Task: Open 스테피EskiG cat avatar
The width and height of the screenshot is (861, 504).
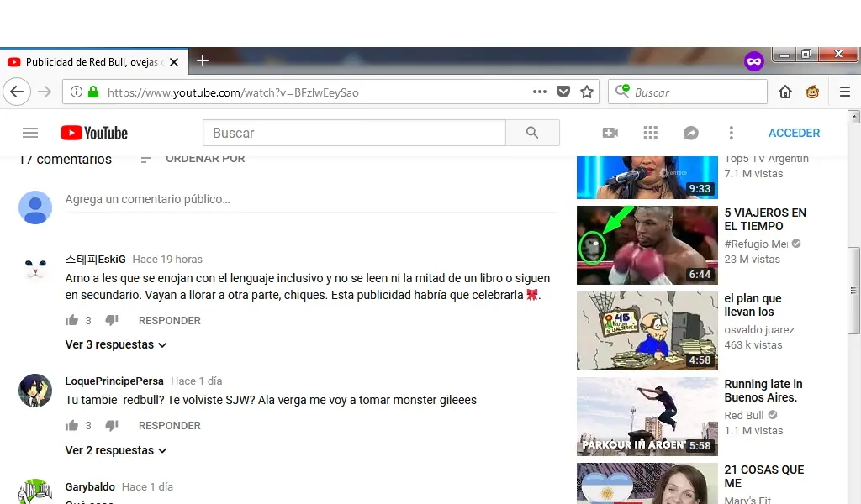Action: coord(35,270)
